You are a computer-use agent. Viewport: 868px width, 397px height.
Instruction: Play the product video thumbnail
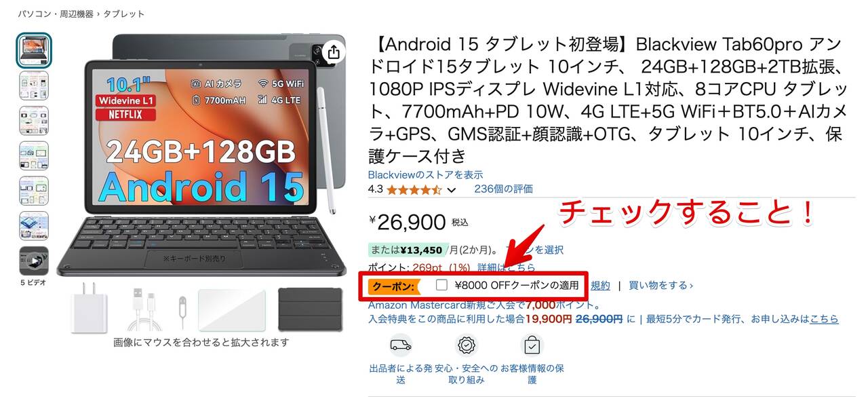click(x=33, y=261)
